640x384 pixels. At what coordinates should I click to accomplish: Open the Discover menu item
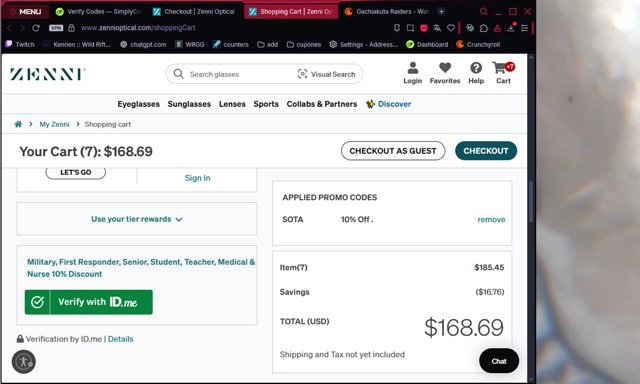(x=389, y=104)
